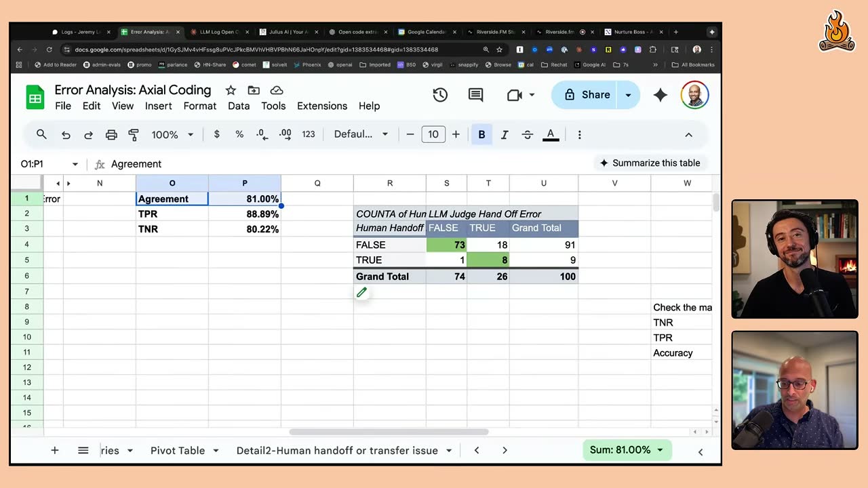
Task: Undo the last action
Action: tap(66, 135)
